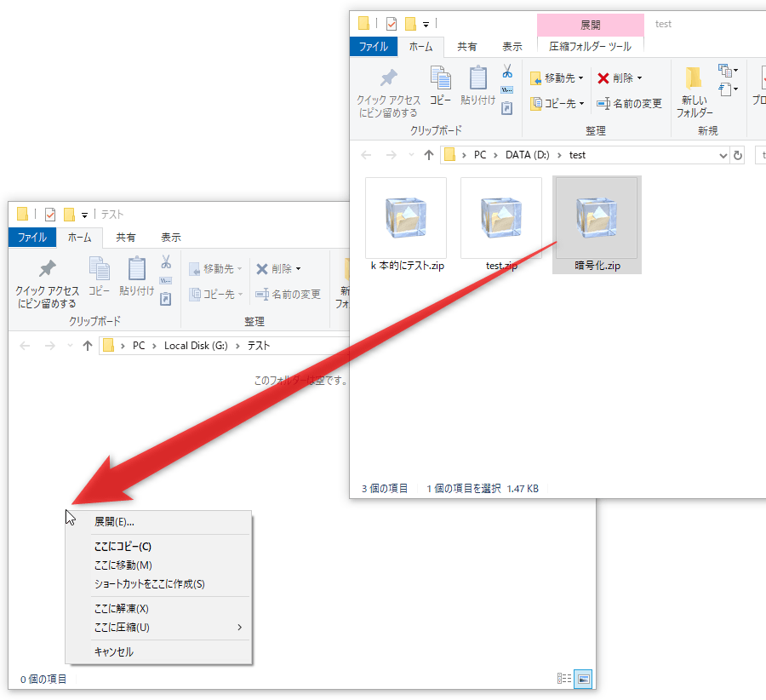This screenshot has width=766, height=700.
Task: Select ショートカットをここに作成(S) menu entry
Action: coord(158,583)
